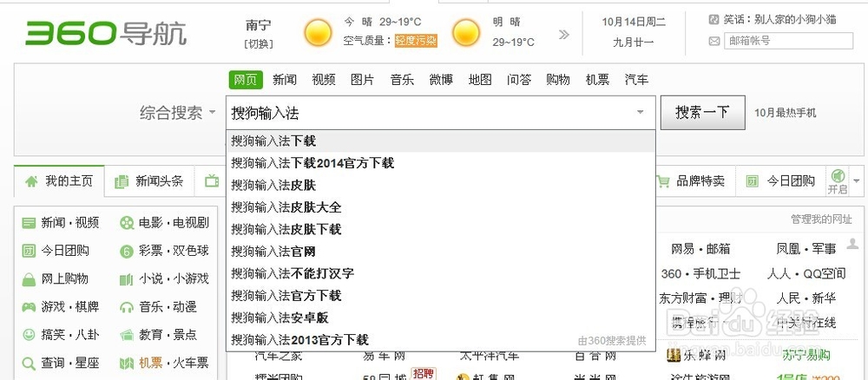The height and width of the screenshot is (380, 868).
Task: Click the film reel icon for 电影
Action: point(127,223)
